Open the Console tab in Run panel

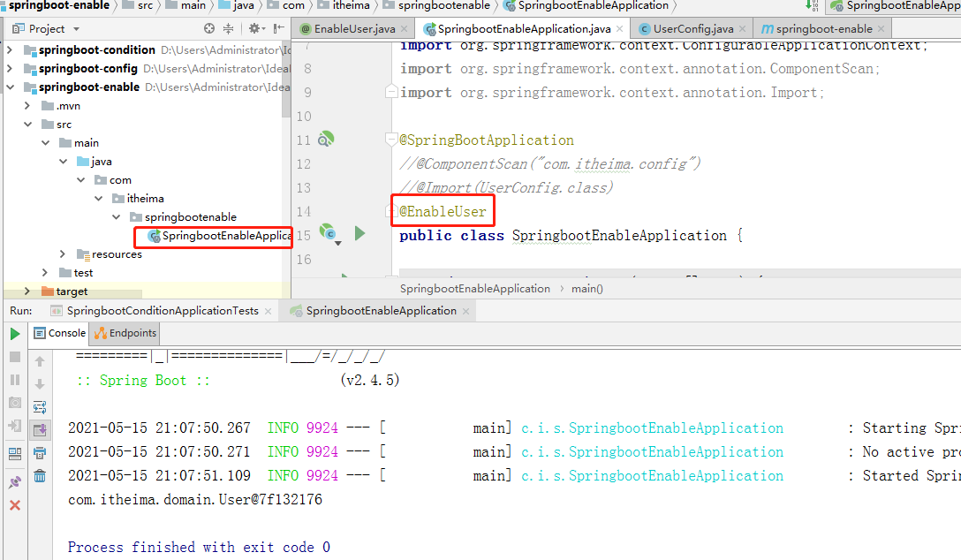coord(59,333)
